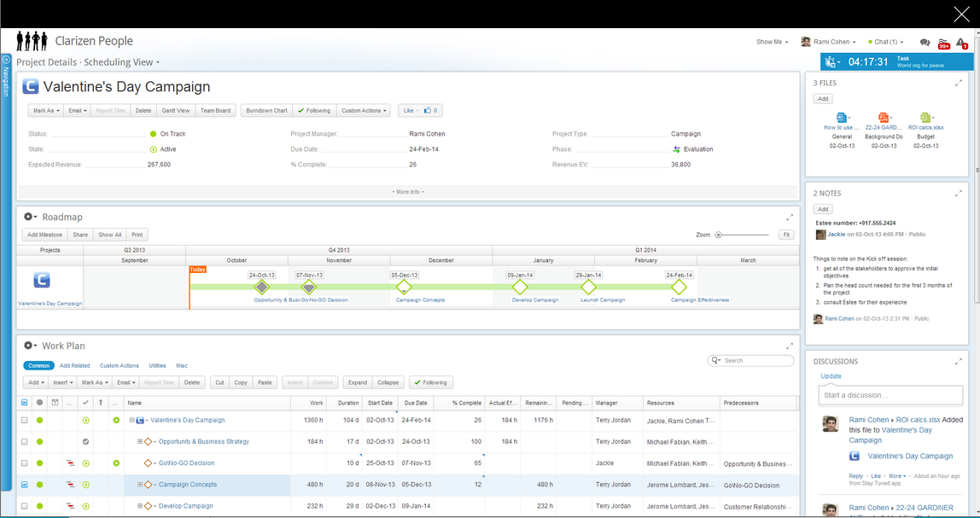Image resolution: width=980 pixels, height=518 pixels.
Task: Select the Common tab in Work Plan
Action: click(38, 365)
